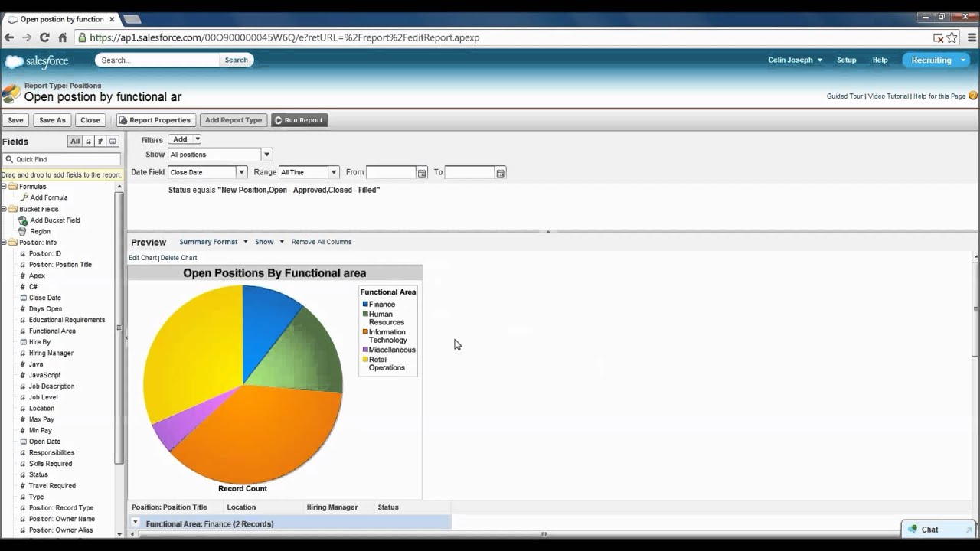Click the Finance blue legend swatch
Viewport: 980px width, 551px height.
click(365, 305)
